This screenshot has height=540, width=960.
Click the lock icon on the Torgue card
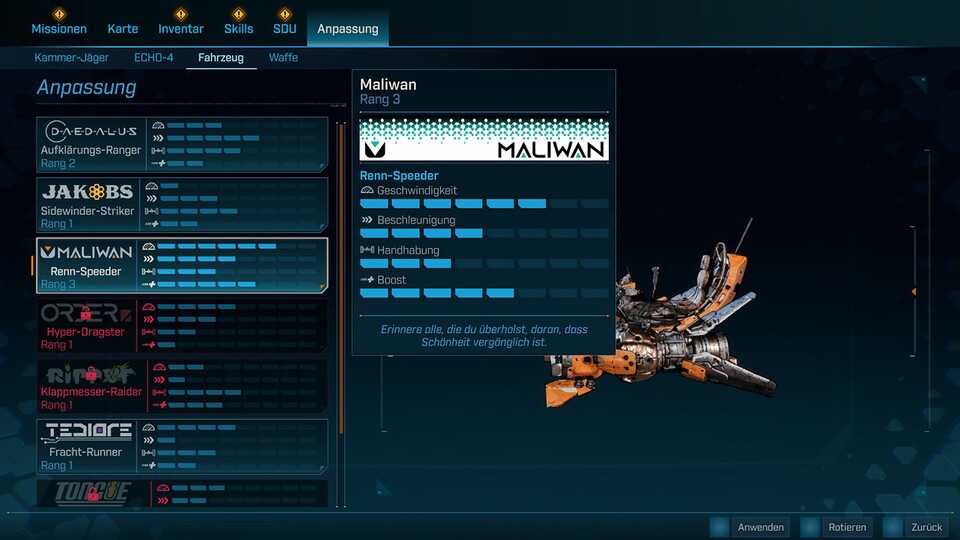92,493
